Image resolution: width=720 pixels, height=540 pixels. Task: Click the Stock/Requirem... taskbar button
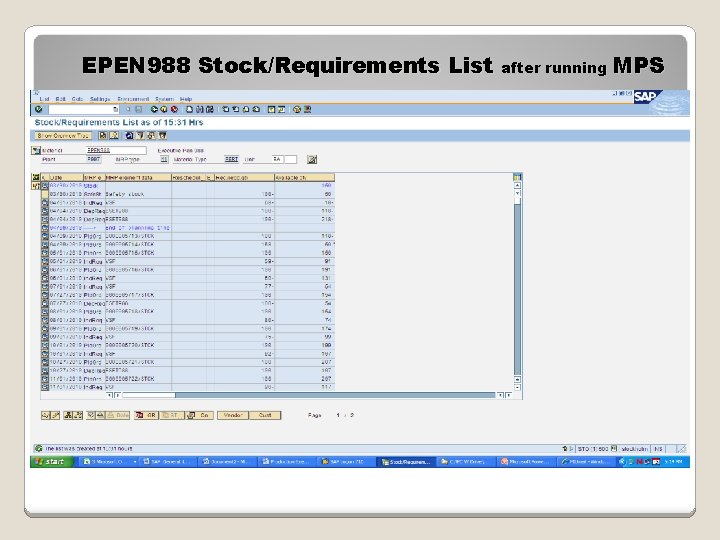406,461
